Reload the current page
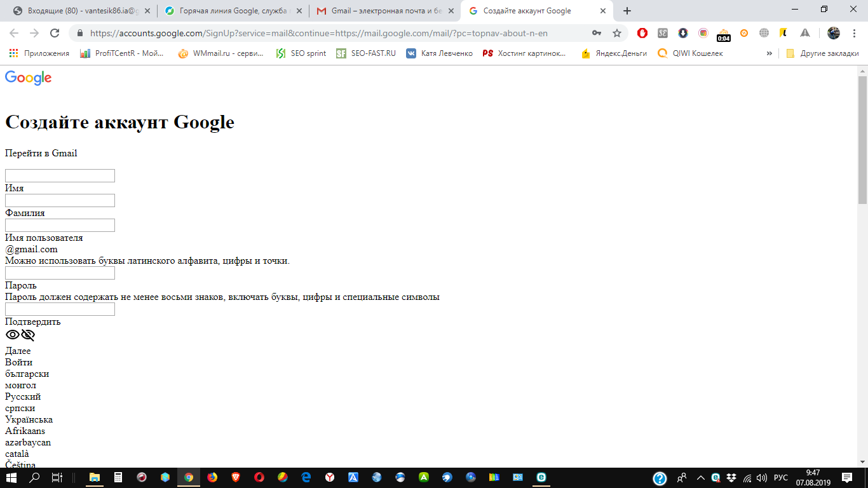 pyautogui.click(x=55, y=33)
